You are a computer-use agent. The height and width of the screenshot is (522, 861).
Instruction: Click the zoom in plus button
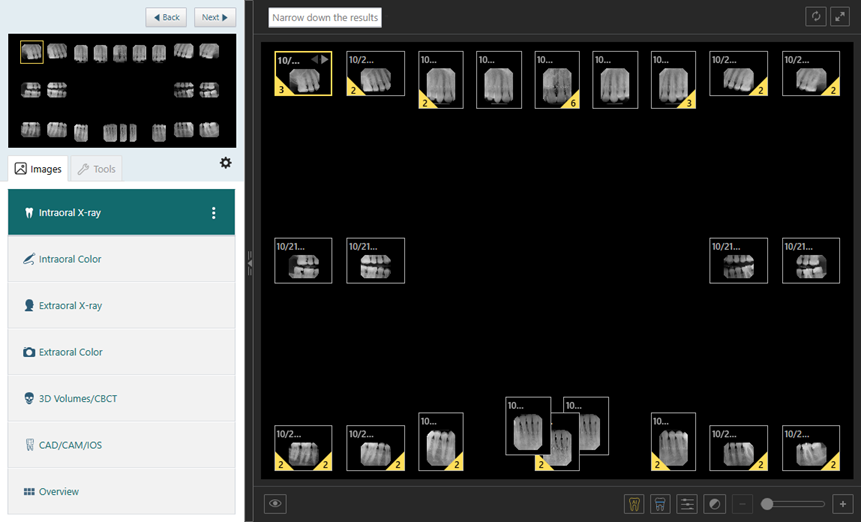click(842, 504)
